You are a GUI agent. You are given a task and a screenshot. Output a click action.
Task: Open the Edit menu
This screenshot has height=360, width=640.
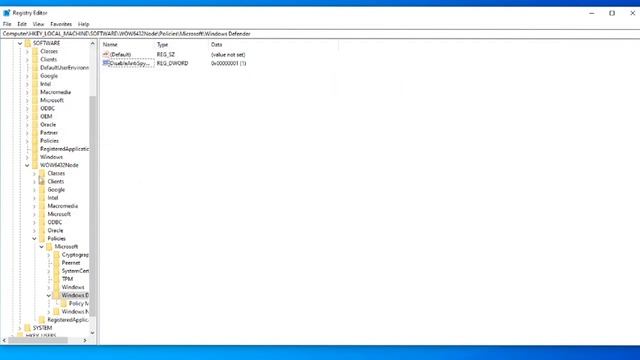click(x=22, y=24)
